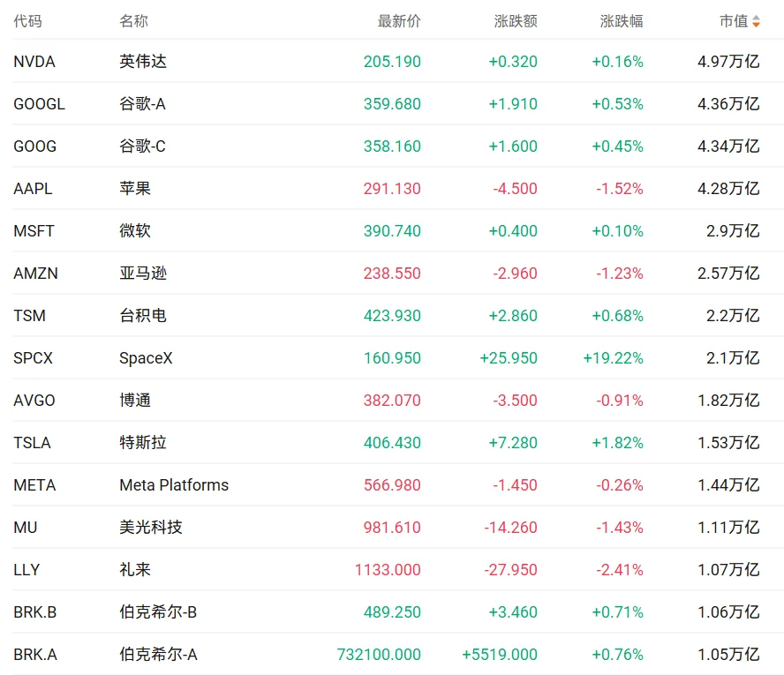This screenshot has height=675, width=784.
Task: Click the 涨跌幅 column header
Action: (622, 21)
